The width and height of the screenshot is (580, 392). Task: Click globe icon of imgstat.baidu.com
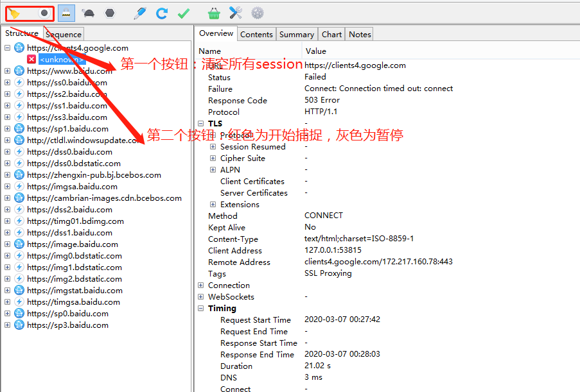pos(19,290)
